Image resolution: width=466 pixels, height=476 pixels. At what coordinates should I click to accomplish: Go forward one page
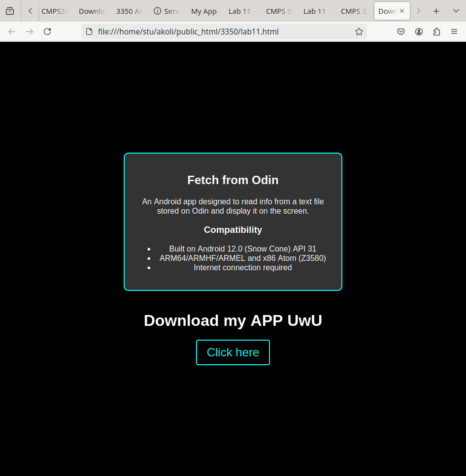pyautogui.click(x=30, y=32)
